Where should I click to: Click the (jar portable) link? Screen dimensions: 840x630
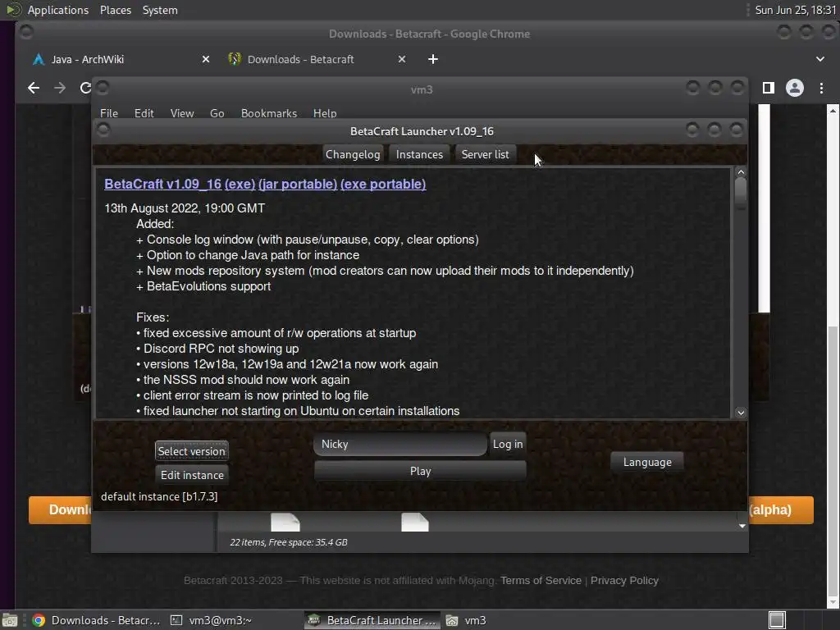(298, 185)
